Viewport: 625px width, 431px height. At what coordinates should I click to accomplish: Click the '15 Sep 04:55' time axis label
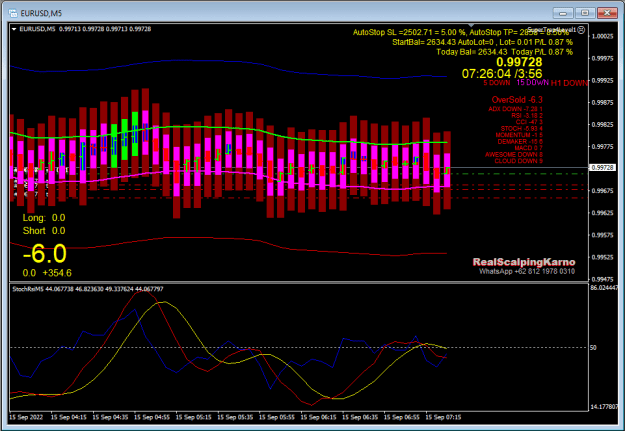click(152, 417)
